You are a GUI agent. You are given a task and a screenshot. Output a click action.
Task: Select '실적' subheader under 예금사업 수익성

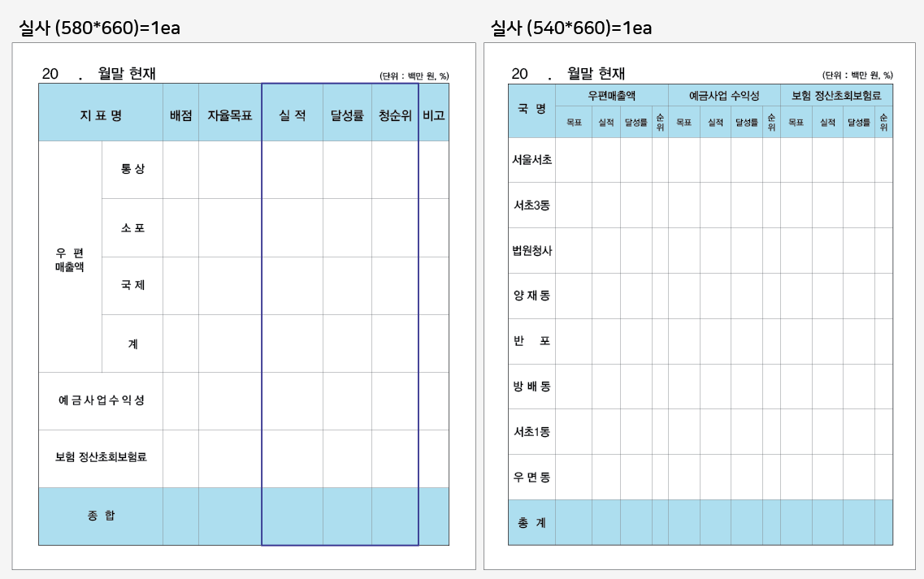(x=715, y=123)
